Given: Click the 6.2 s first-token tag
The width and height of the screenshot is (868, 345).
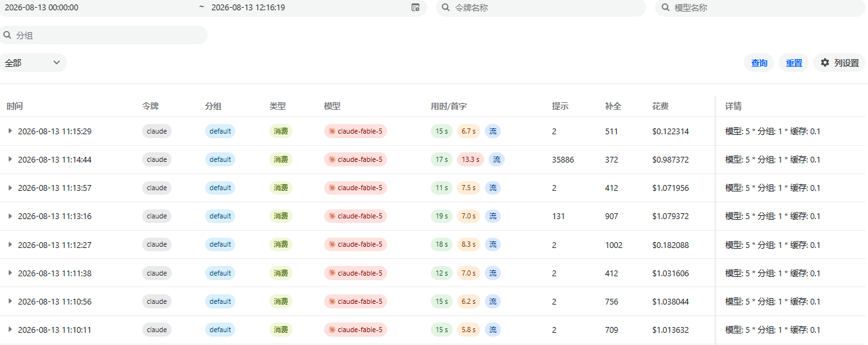Looking at the screenshot, I should (469, 301).
